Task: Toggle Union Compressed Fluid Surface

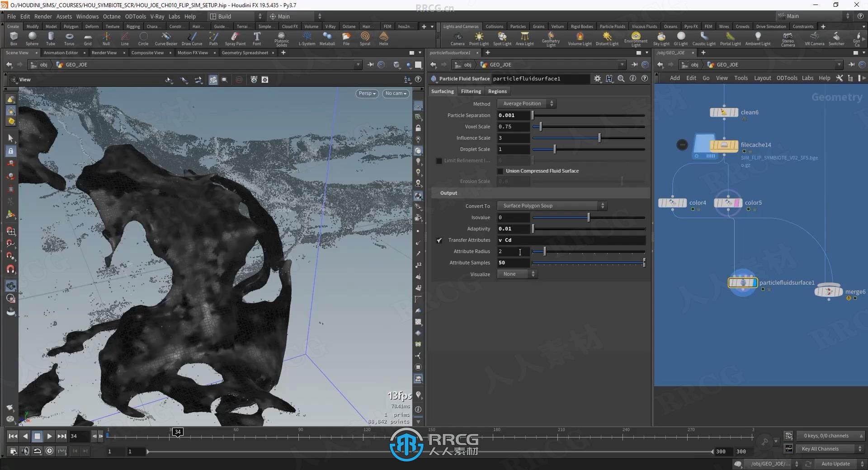Action: 500,171
